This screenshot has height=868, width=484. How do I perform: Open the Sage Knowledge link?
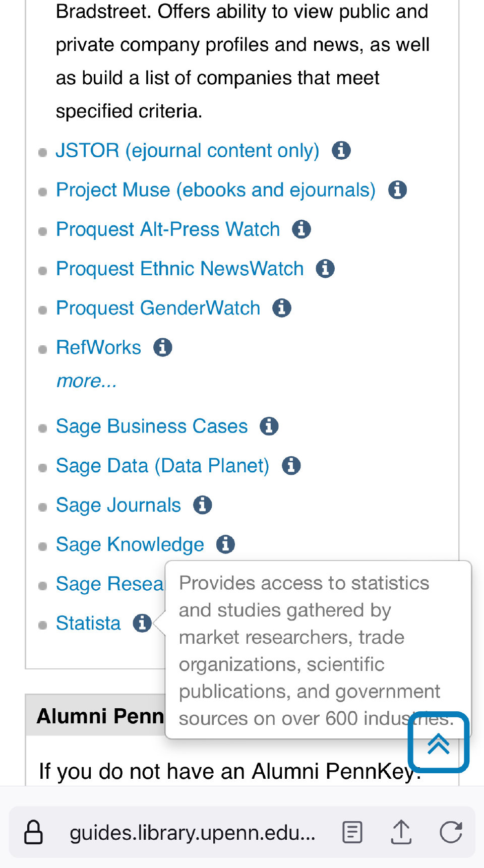click(x=130, y=544)
